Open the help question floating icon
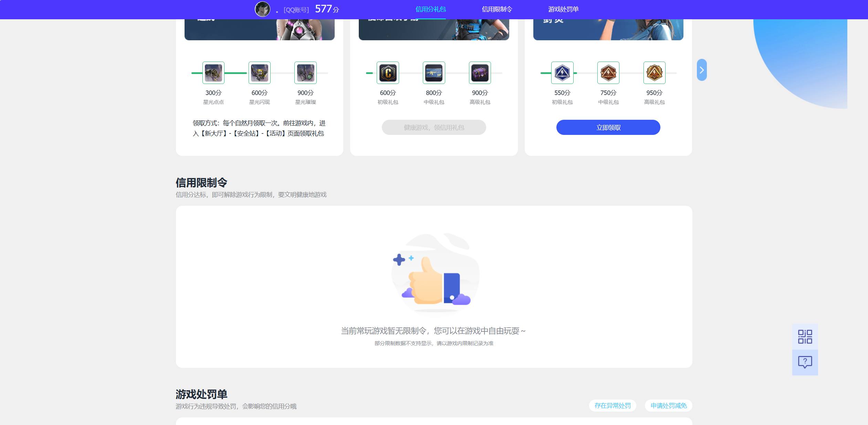Screen dimensions: 868x425 click(x=805, y=362)
